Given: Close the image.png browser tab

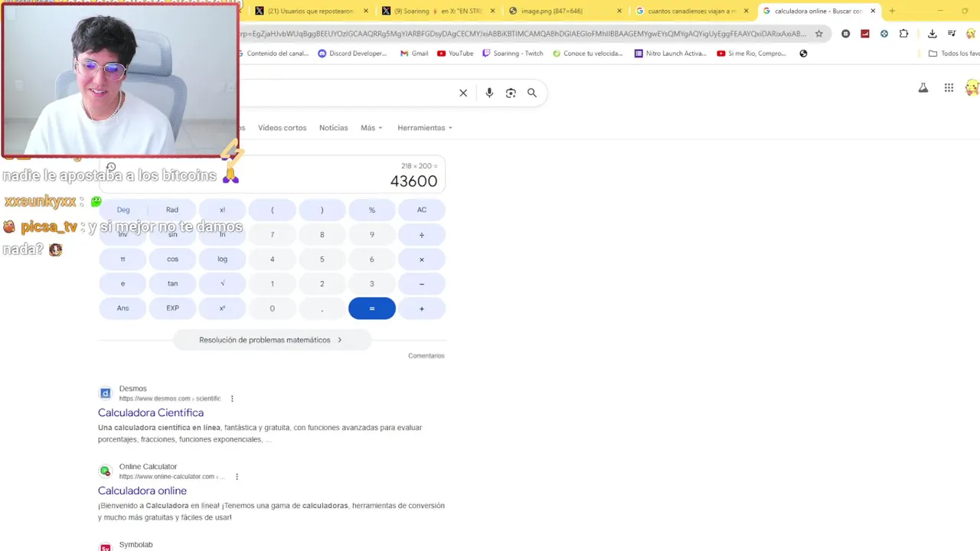Looking at the screenshot, I should [x=619, y=11].
